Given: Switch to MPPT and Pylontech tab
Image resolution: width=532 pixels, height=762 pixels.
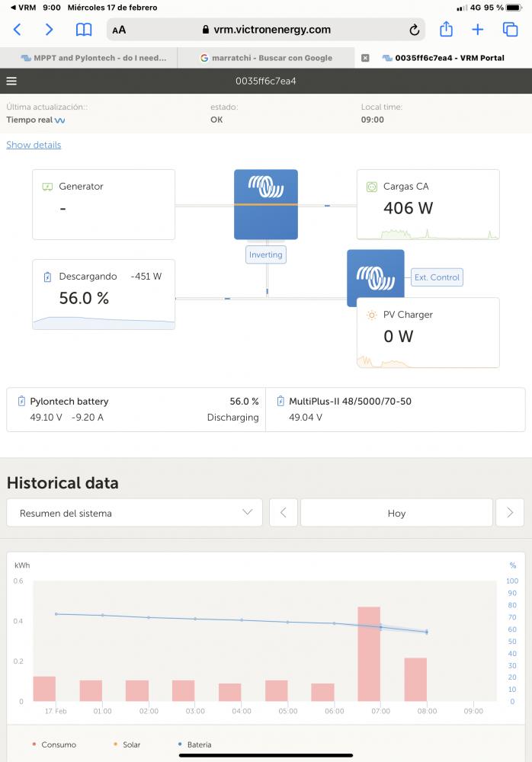Looking at the screenshot, I should click(x=88, y=58).
